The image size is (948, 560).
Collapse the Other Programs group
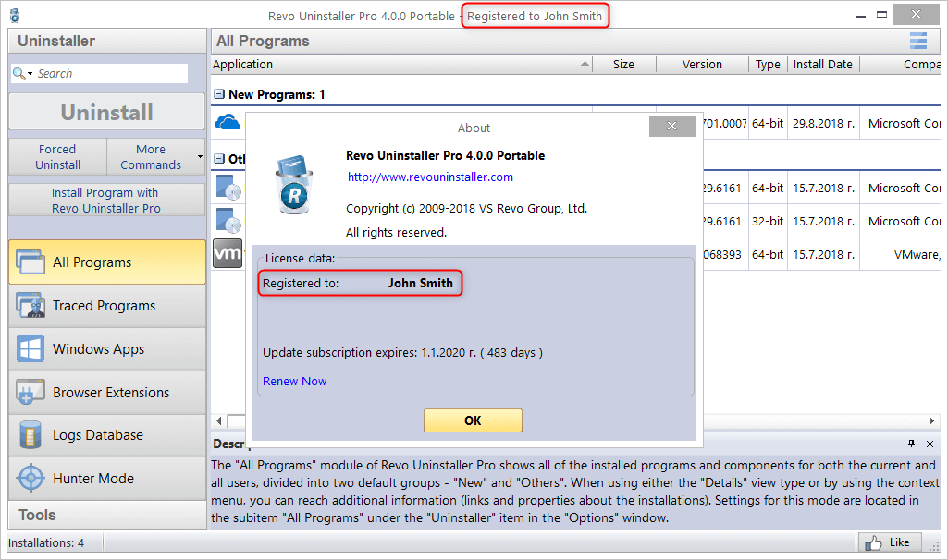[x=219, y=159]
